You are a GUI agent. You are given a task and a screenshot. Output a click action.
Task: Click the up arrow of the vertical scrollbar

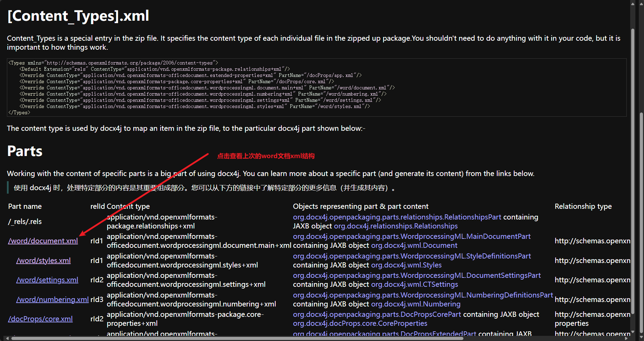pyautogui.click(x=633, y=4)
